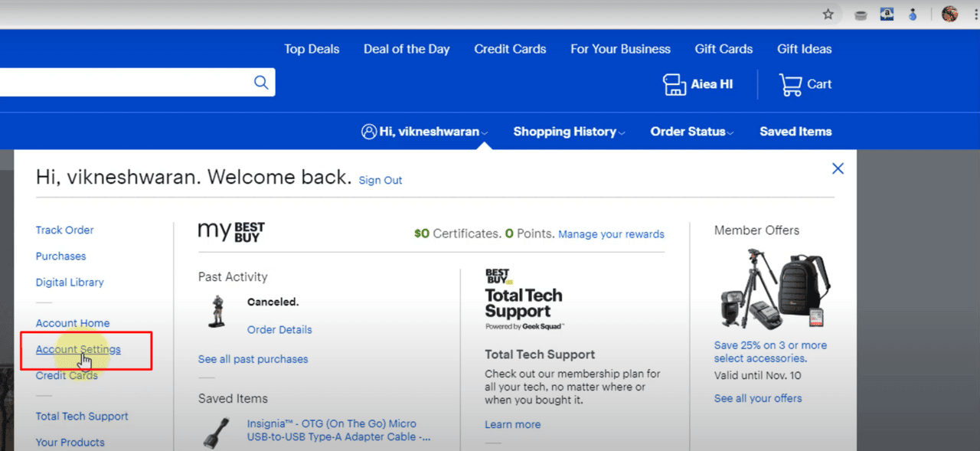Viewport: 980px width, 451px height.
Task: Click the Past Activity heading
Action: (x=233, y=276)
